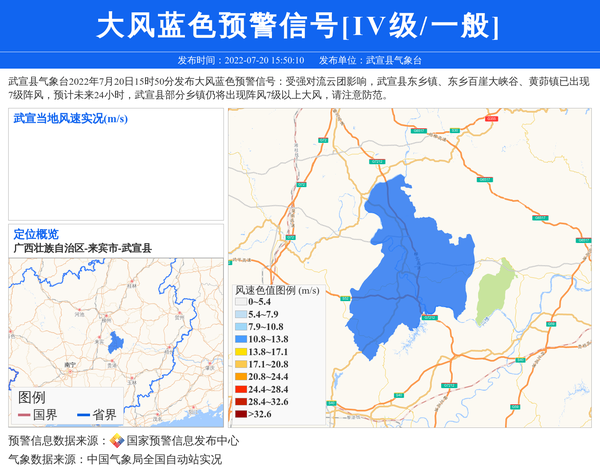
Task: Select the >32.6 dark red swatch
Action: 240,414
